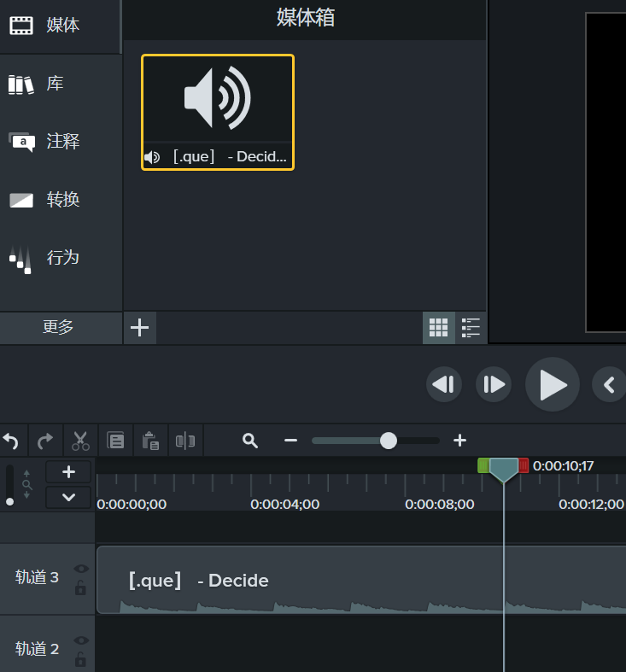
Task: Toggle visibility eye for 轨道 2
Action: (81, 640)
